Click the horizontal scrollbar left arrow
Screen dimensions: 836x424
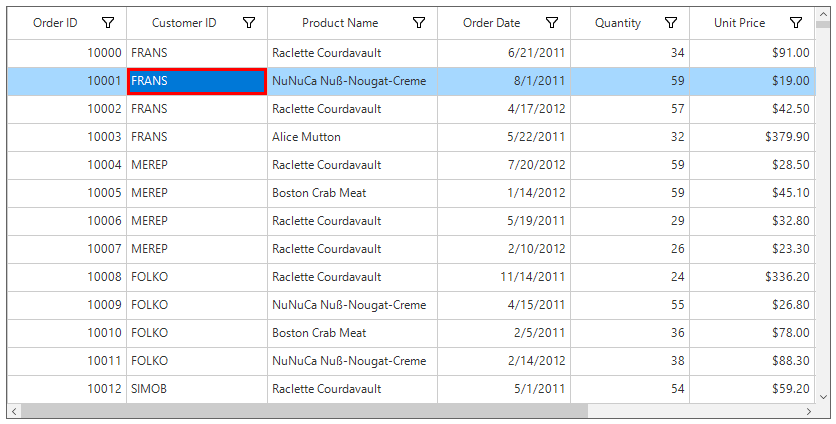pyautogui.click(x=14, y=411)
